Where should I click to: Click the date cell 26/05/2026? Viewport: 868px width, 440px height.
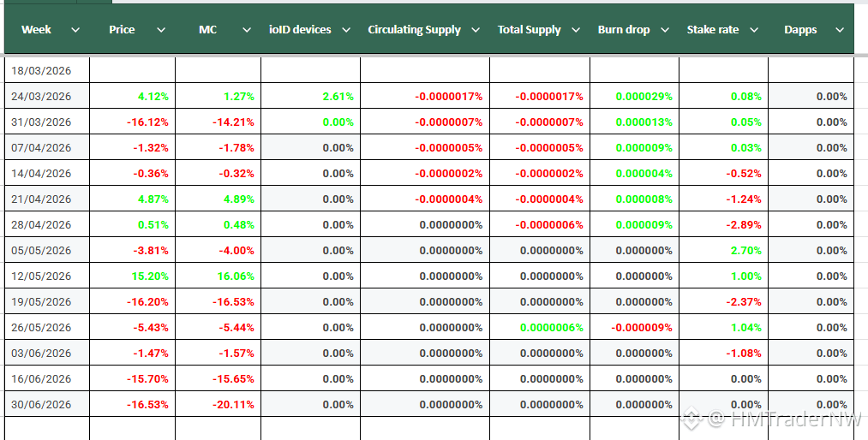pyautogui.click(x=47, y=327)
